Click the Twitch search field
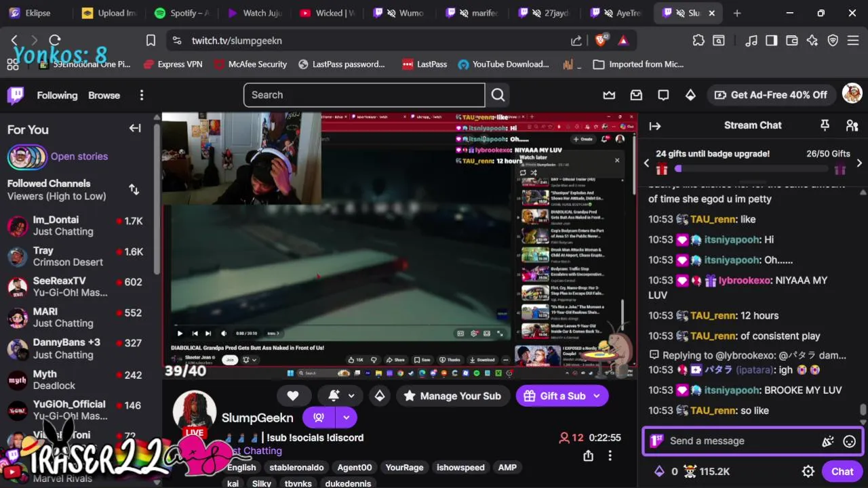Screen dimensions: 868x488 pos(364,95)
